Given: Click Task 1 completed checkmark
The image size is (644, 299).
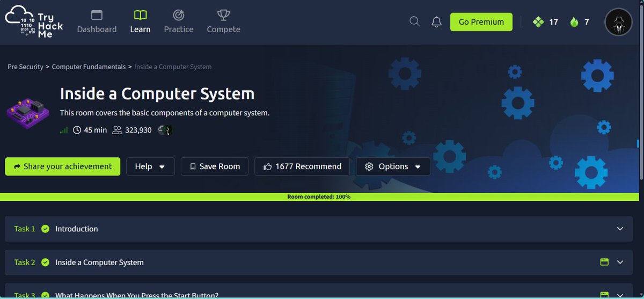Looking at the screenshot, I should pyautogui.click(x=45, y=229).
